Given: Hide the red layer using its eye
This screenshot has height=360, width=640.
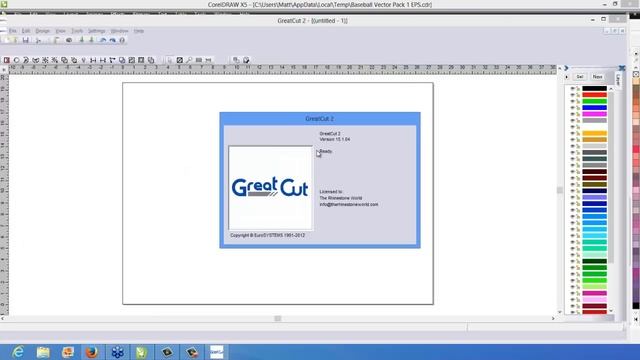Looking at the screenshot, I should click(572, 95).
